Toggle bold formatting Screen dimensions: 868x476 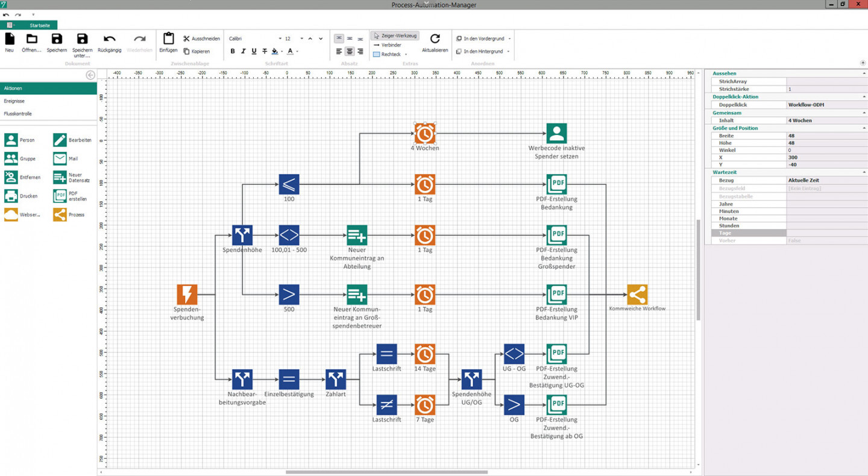[x=233, y=51]
